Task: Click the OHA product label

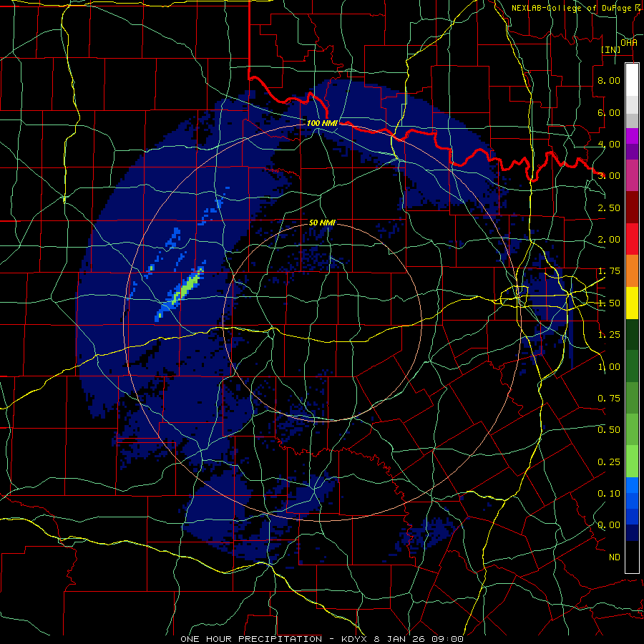Action: coord(629,42)
